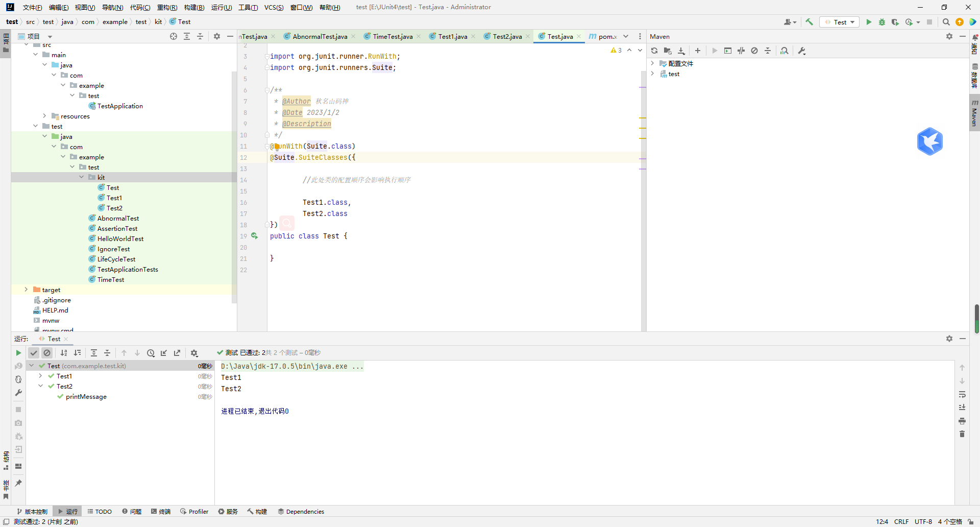Expand the target folder in project tree

click(x=26, y=290)
